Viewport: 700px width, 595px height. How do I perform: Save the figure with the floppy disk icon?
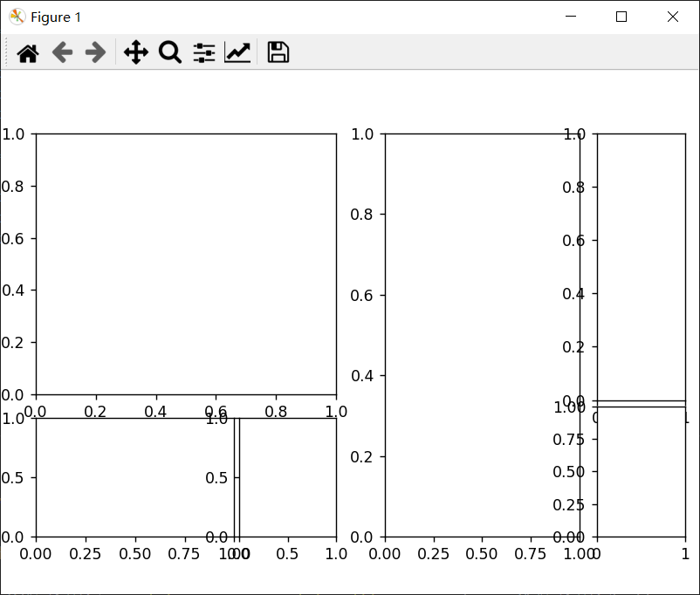(x=278, y=52)
